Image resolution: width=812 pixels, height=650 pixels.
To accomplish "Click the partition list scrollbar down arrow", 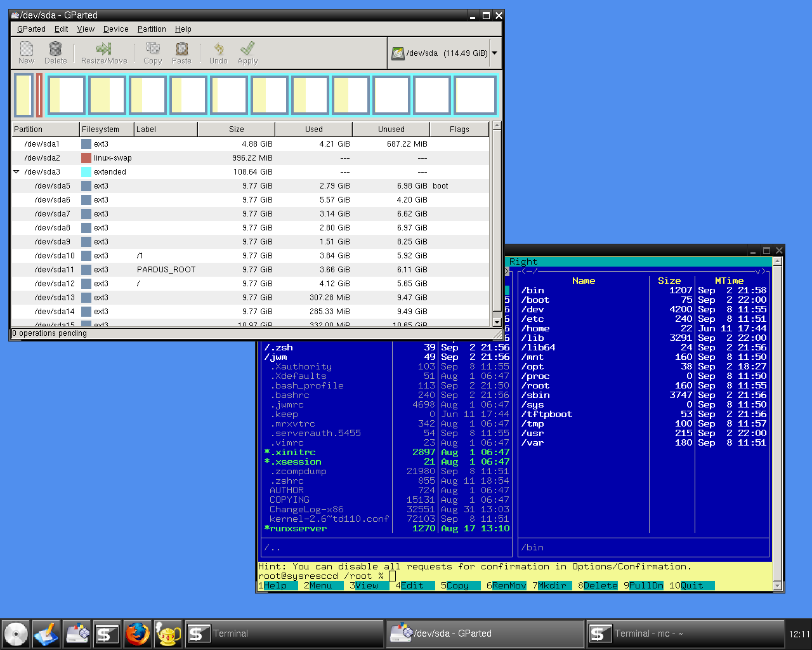I will point(497,322).
